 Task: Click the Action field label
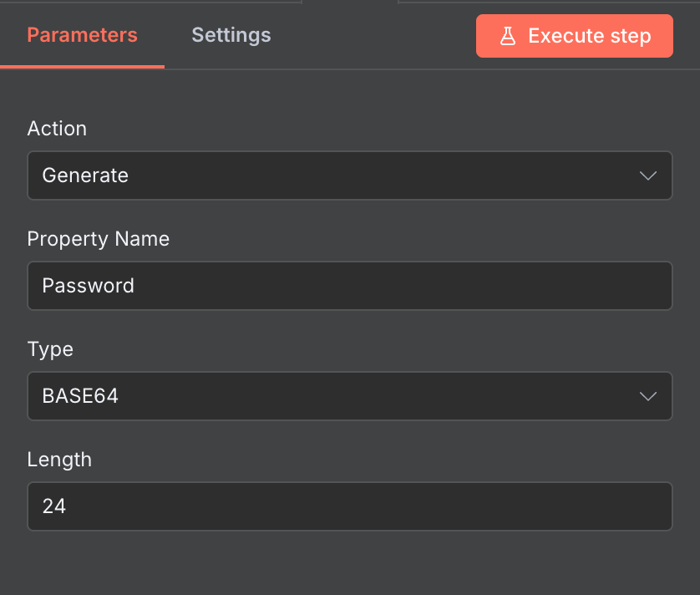(x=57, y=129)
